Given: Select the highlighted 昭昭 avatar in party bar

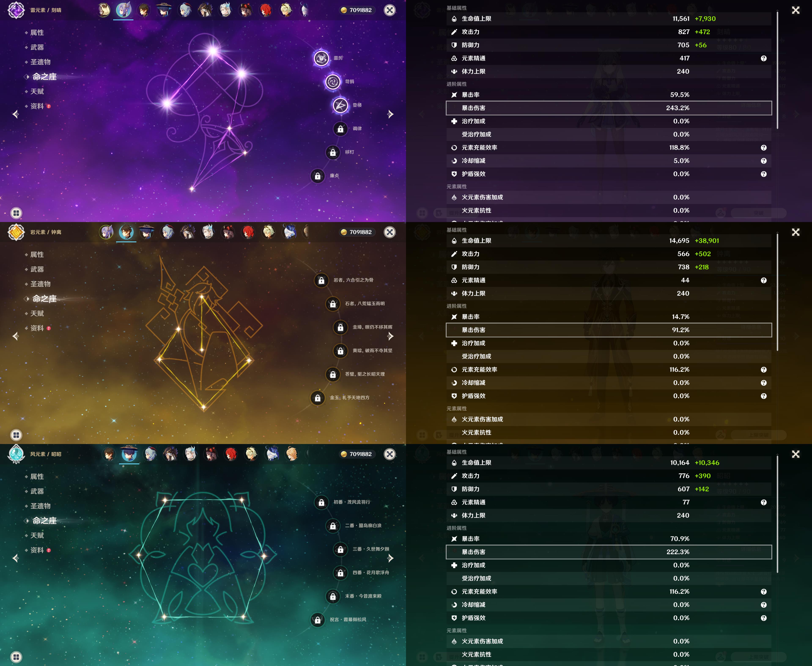Looking at the screenshot, I should point(129,454).
